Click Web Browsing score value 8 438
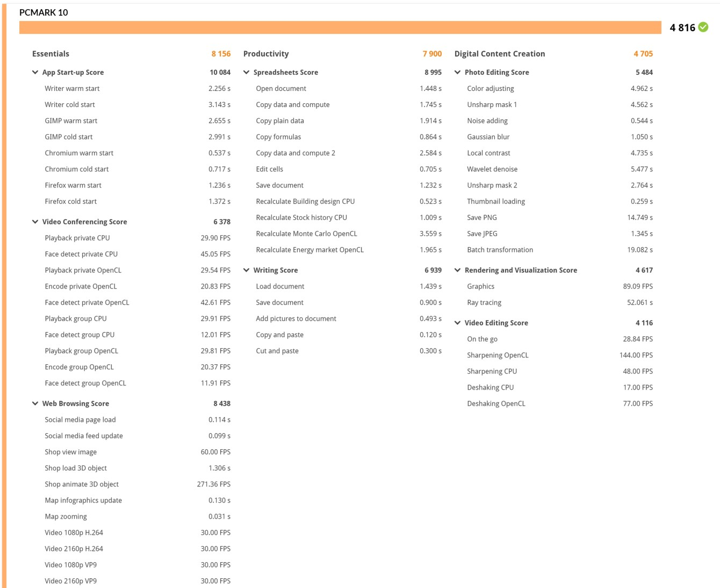The image size is (720, 588). [x=222, y=403]
